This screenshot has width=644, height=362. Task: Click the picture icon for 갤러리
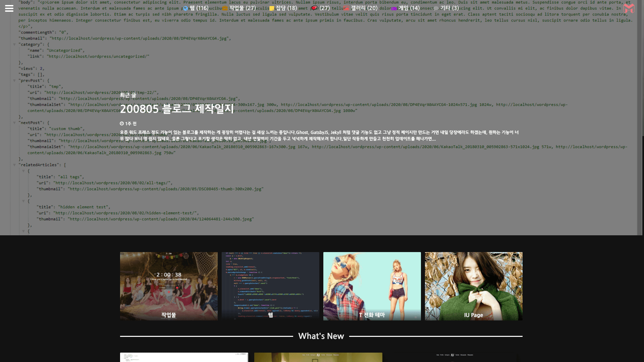346,8
